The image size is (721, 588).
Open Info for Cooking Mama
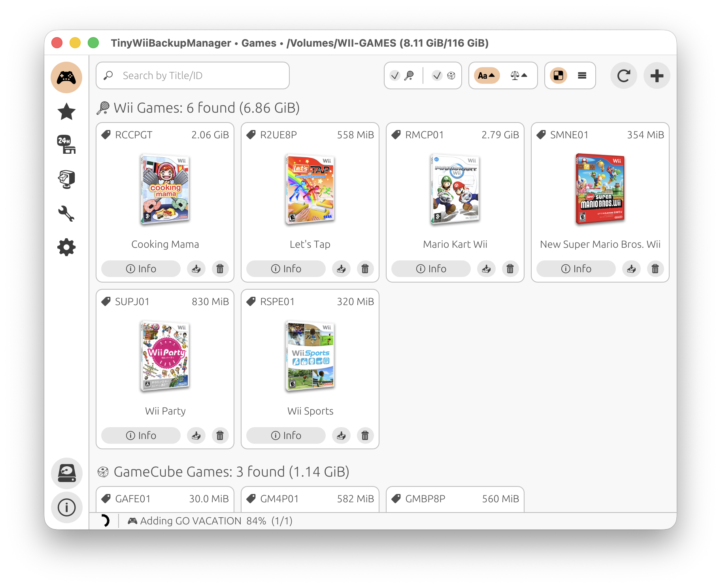[x=141, y=269]
